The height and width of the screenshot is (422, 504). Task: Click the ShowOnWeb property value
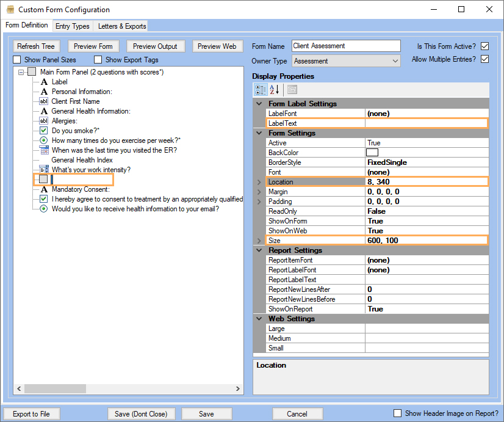point(427,231)
